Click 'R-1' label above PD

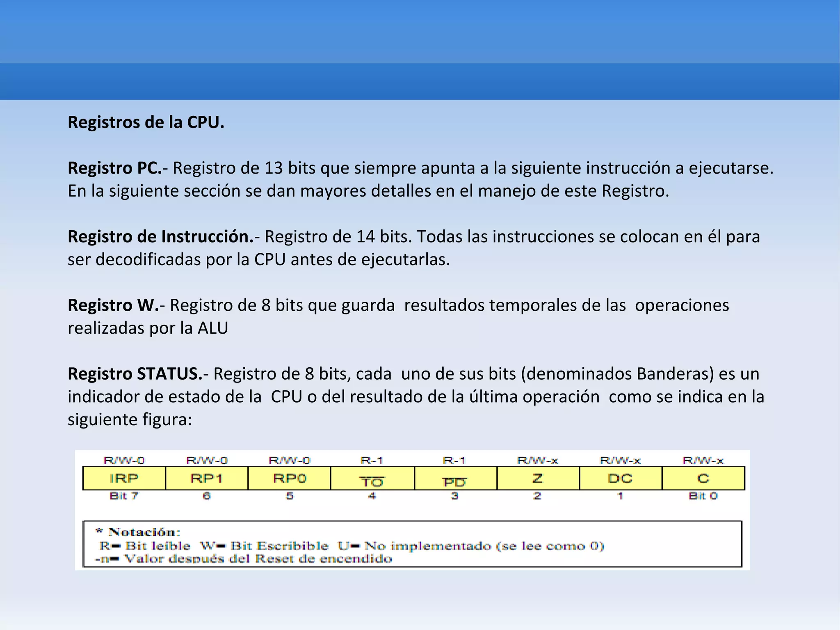click(x=454, y=460)
